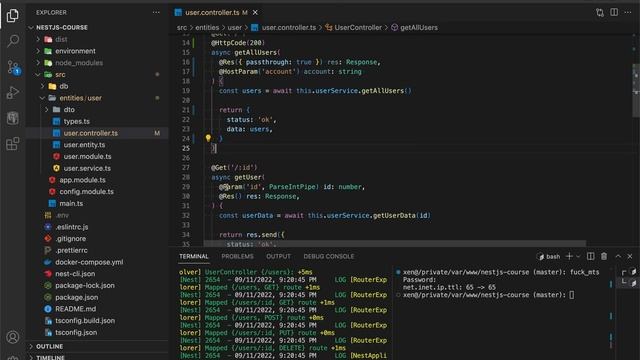Screen dimensions: 640x360
Task: Switch to the TERMINAL tab
Action: pos(194,256)
